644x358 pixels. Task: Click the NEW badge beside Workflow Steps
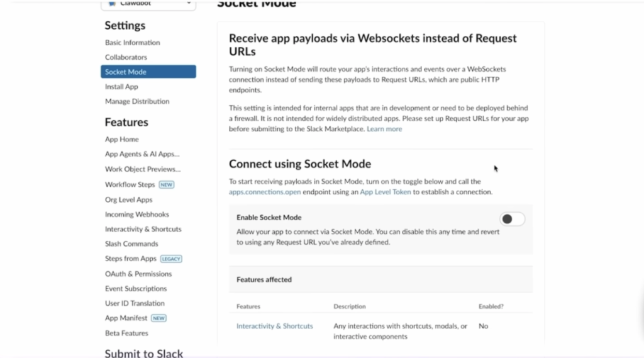tap(166, 185)
